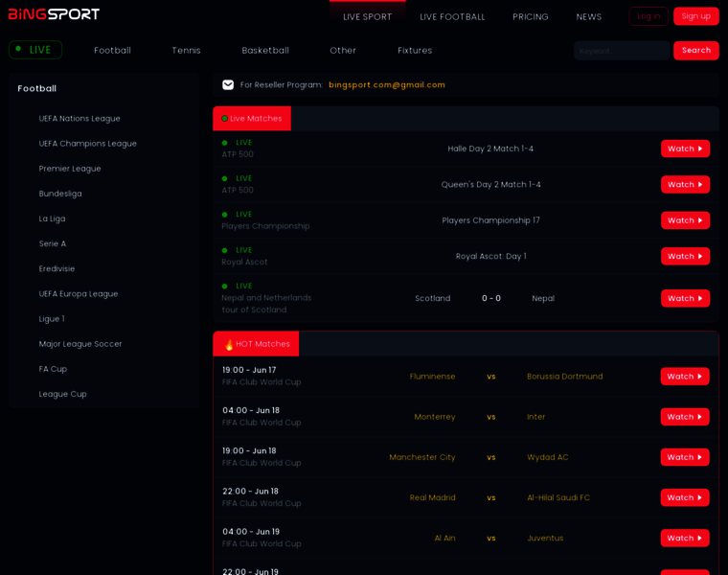
Task: Click the envelope mail icon
Action: tap(228, 85)
